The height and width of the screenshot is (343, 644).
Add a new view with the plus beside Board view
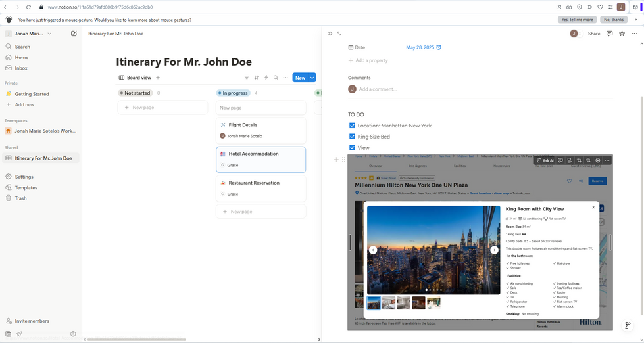[x=158, y=78]
